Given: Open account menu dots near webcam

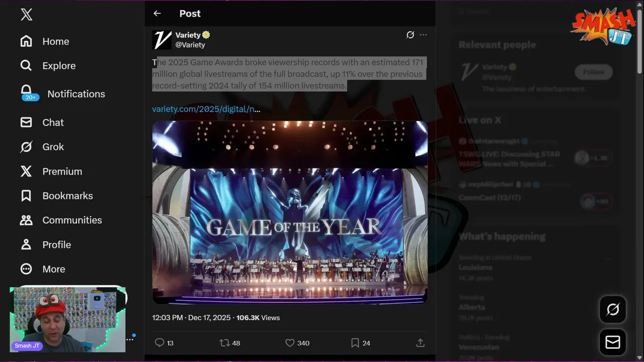Looking at the screenshot, I should 130,339.
